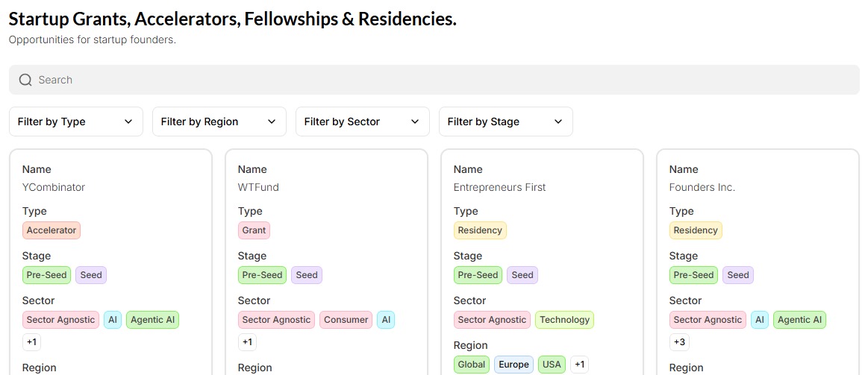Expand +1 sectors on YCombinator card
868x375 pixels.
click(32, 342)
